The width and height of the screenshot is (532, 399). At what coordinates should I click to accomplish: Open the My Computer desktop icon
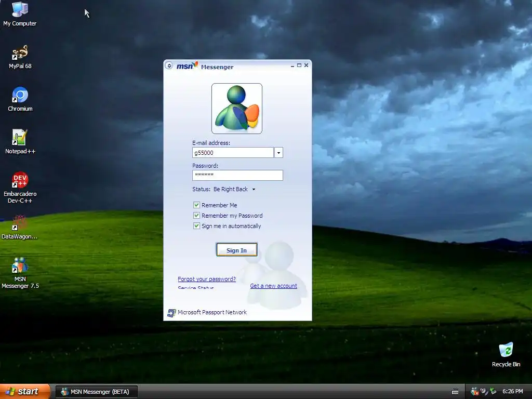pyautogui.click(x=20, y=14)
